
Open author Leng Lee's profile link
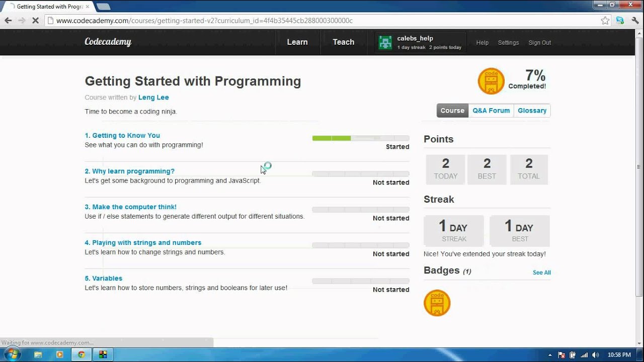(x=153, y=98)
